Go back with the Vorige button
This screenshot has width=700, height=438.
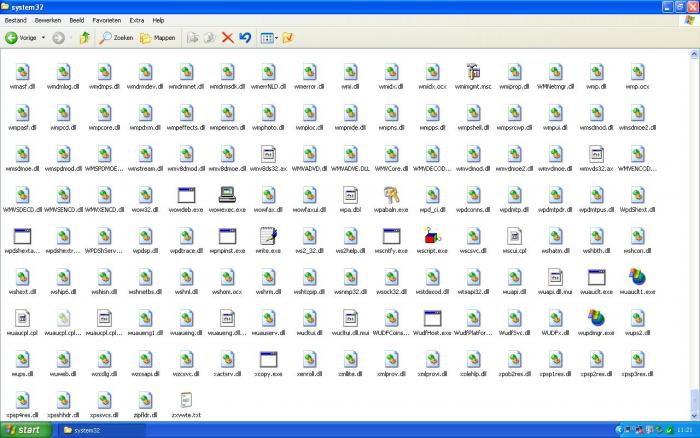pyautogui.click(x=21, y=38)
